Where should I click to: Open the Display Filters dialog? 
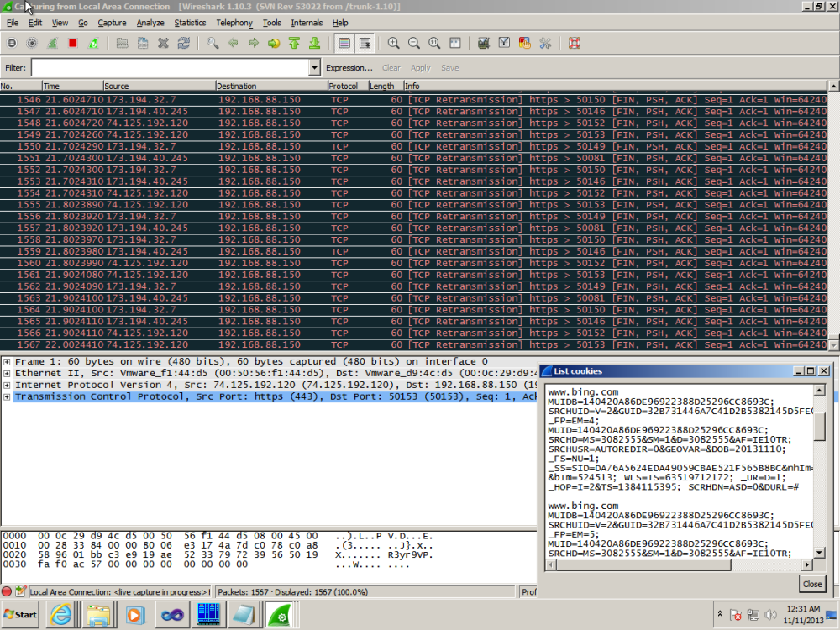502,43
